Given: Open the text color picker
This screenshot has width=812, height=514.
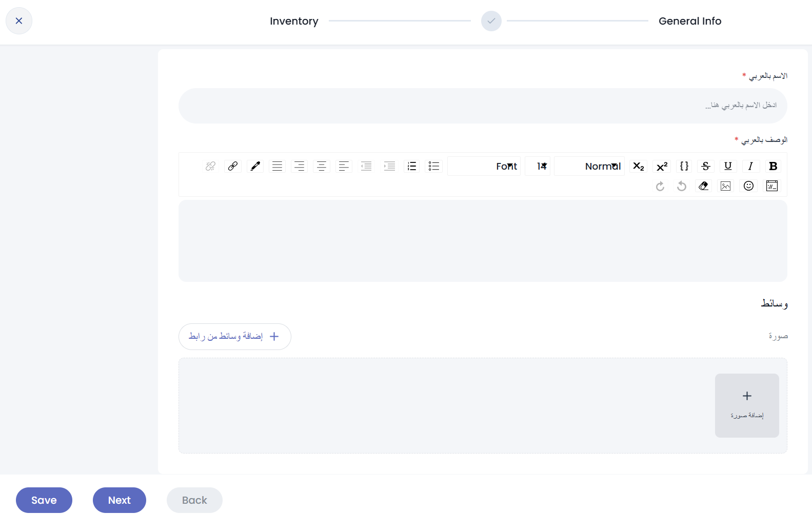Looking at the screenshot, I should pyautogui.click(x=255, y=166).
